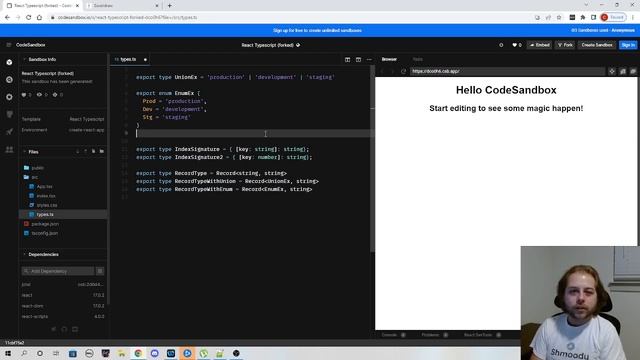Screen dimensions: 640x360
Task: Click the split editor left layout icon
Action: point(347,60)
